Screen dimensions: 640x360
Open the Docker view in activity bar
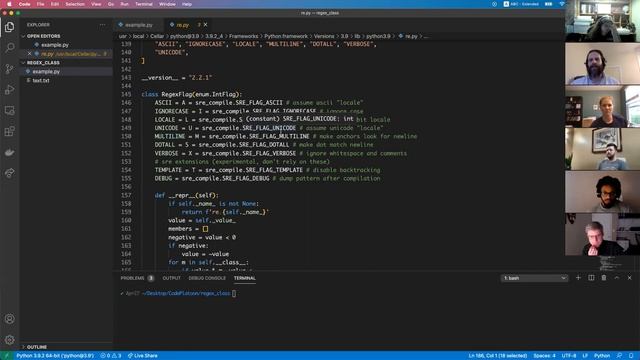click(9, 152)
